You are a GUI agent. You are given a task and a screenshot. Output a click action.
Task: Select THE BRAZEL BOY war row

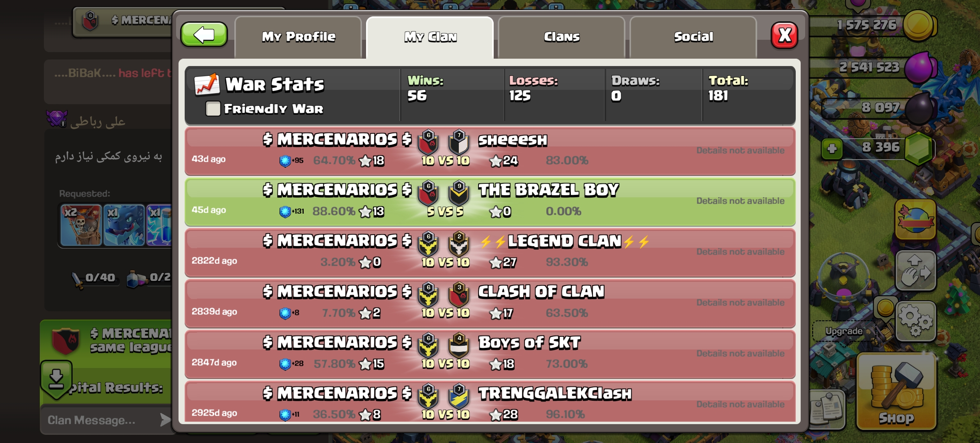pyautogui.click(x=490, y=202)
